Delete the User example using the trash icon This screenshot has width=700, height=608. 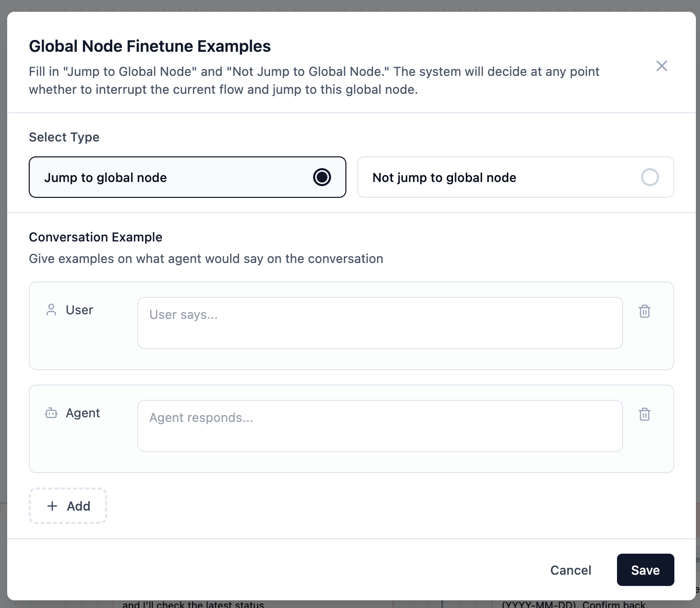(644, 311)
